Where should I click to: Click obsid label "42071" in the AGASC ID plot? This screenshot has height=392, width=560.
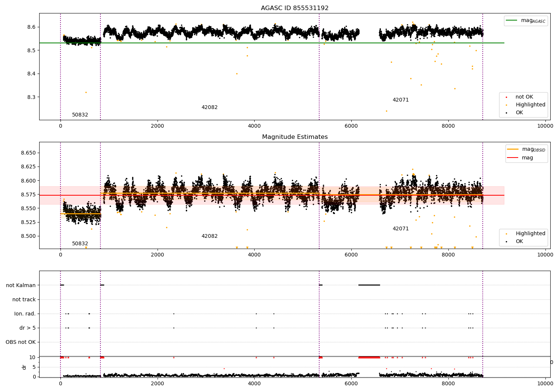tap(401, 100)
